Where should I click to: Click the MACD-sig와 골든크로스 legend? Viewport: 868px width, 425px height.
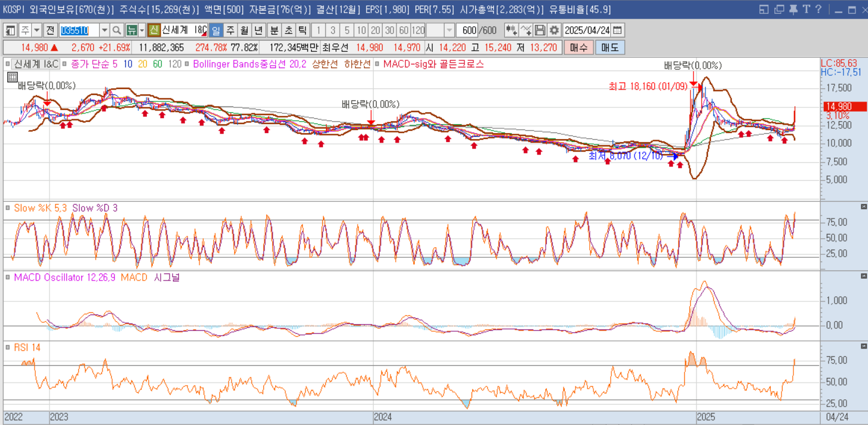[433, 63]
